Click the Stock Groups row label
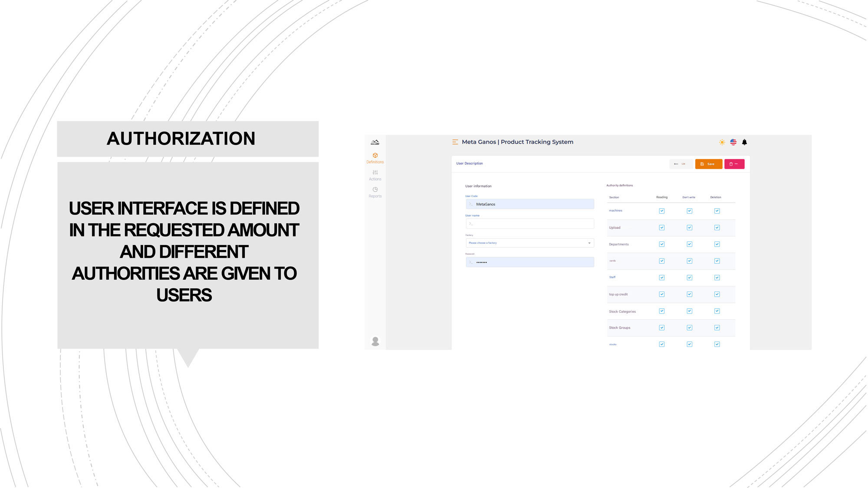Screen dimensions: 868x488 click(620, 328)
